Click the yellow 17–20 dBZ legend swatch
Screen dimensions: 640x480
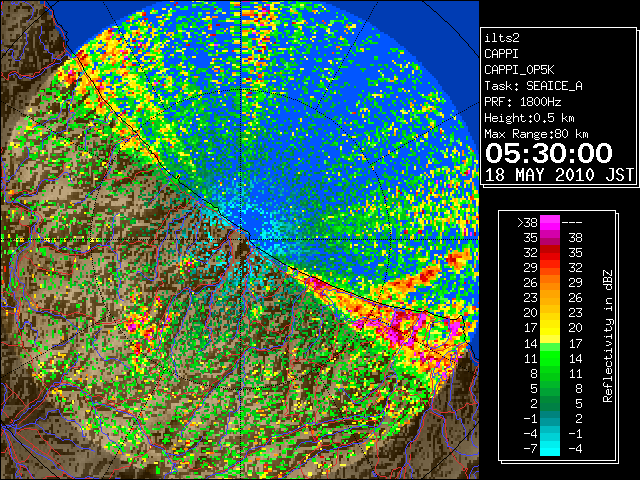click(550, 328)
